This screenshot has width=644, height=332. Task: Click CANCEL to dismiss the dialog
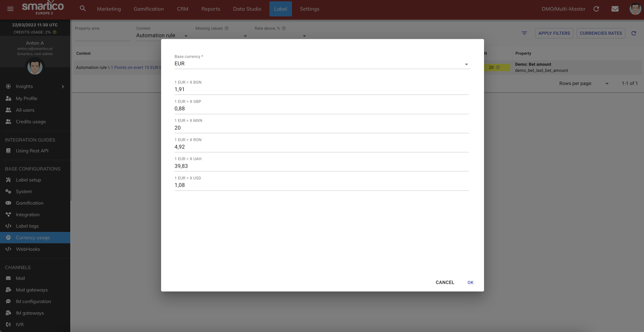[445, 282]
